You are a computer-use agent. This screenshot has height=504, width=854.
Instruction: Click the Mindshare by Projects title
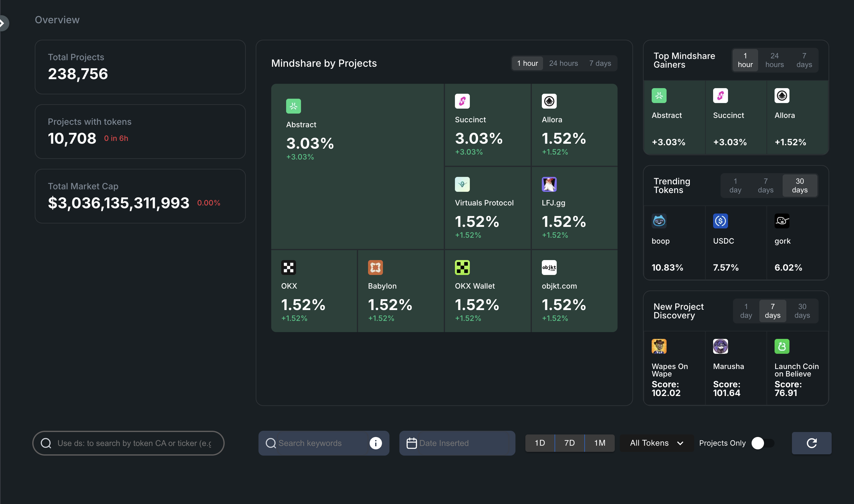324,63
